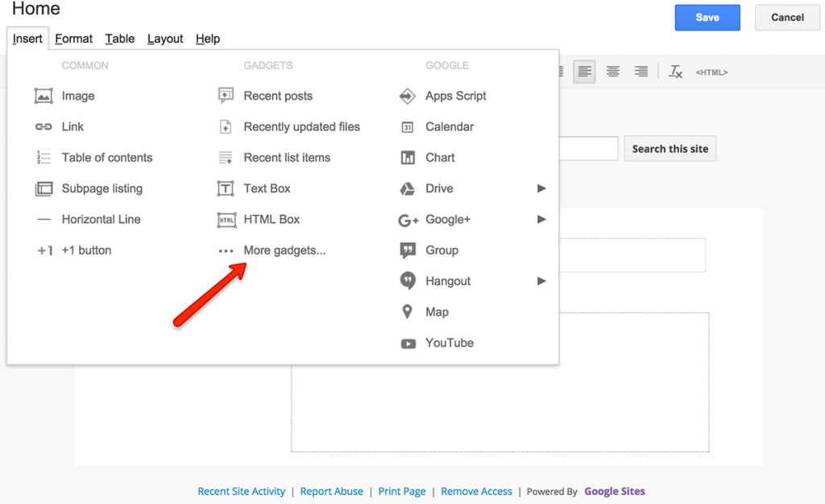This screenshot has width=825, height=504.
Task: Open the Insert menu
Action: 27,39
